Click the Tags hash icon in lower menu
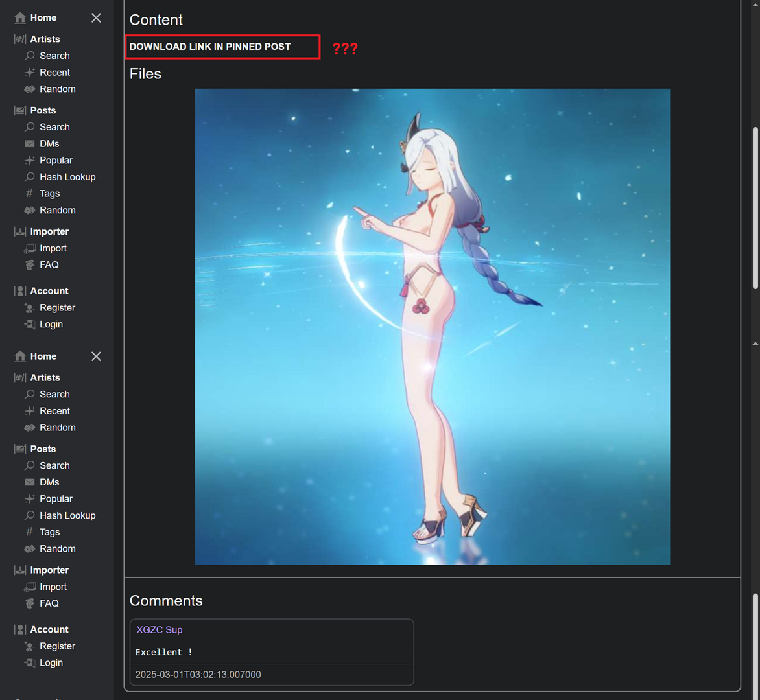This screenshot has height=700, width=760. point(30,532)
